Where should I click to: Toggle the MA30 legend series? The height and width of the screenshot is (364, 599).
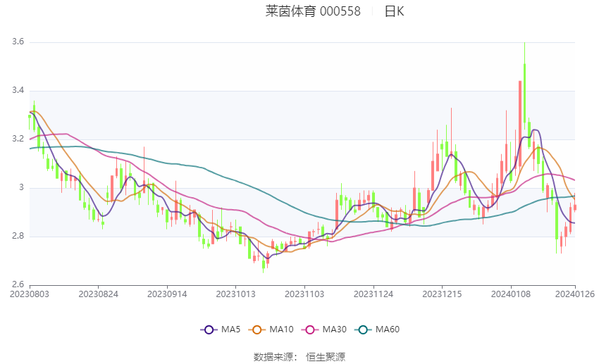(x=324, y=330)
